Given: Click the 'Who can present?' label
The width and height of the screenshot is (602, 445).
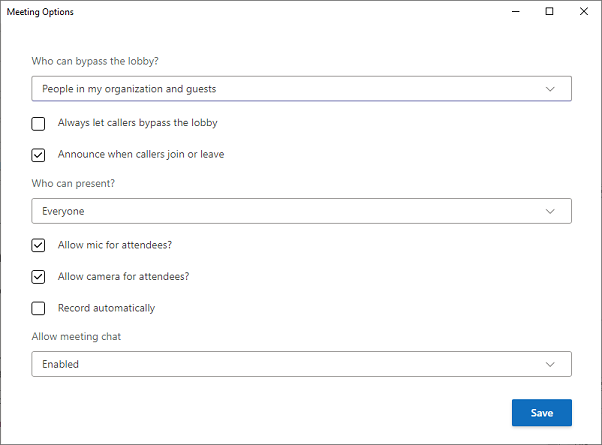Looking at the screenshot, I should coord(73,184).
